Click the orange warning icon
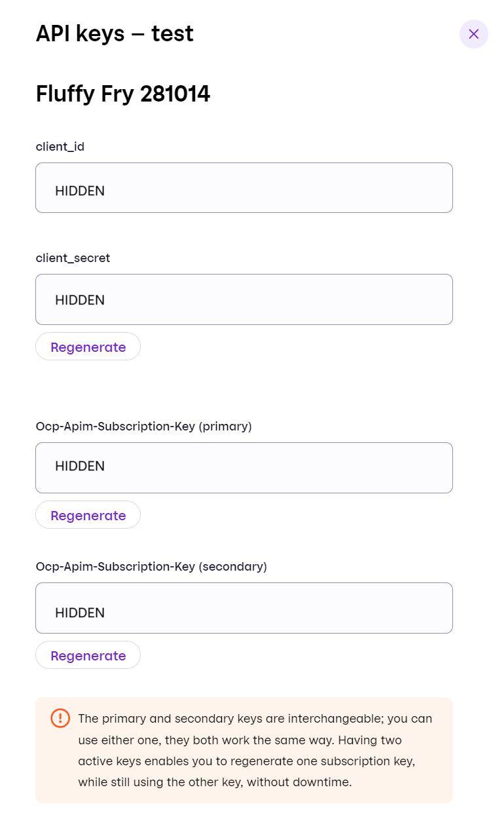The height and width of the screenshot is (836, 504). click(x=60, y=718)
